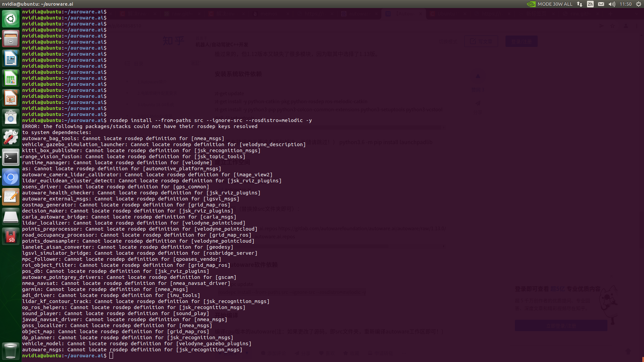
Task: Click the points_downsampler error line
Action: (138, 241)
